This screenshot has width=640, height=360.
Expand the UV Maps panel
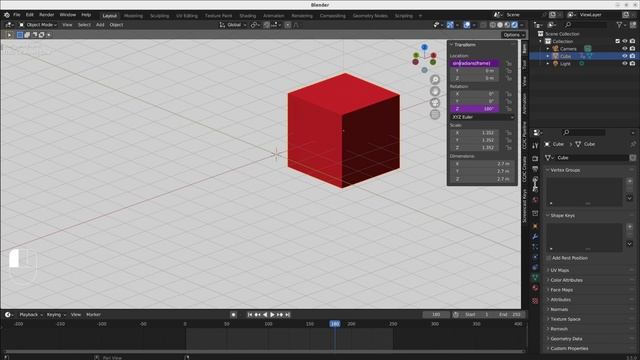[x=560, y=270]
